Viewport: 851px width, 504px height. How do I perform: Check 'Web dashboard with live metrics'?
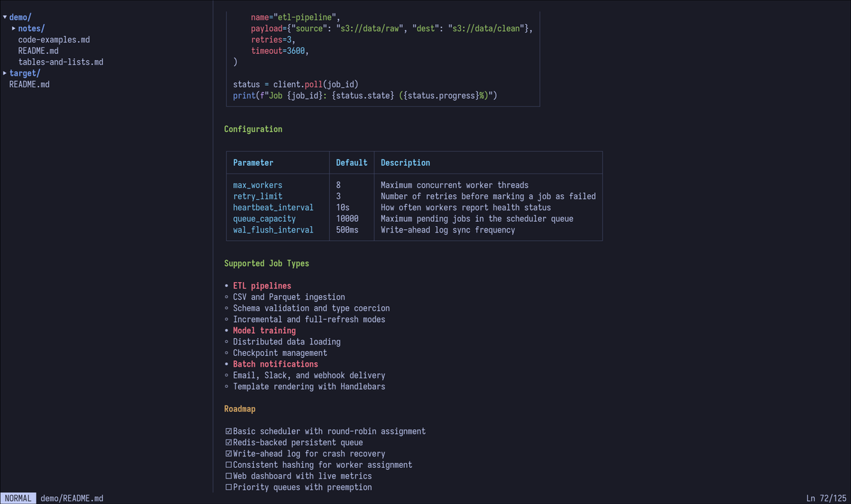pyautogui.click(x=228, y=476)
